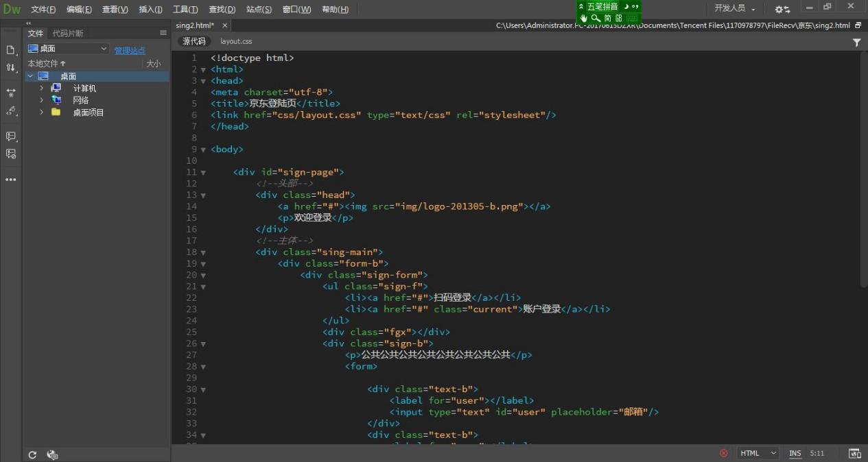868x462 pixels.
Task: Click the layout.css related file button
Action: [236, 42]
